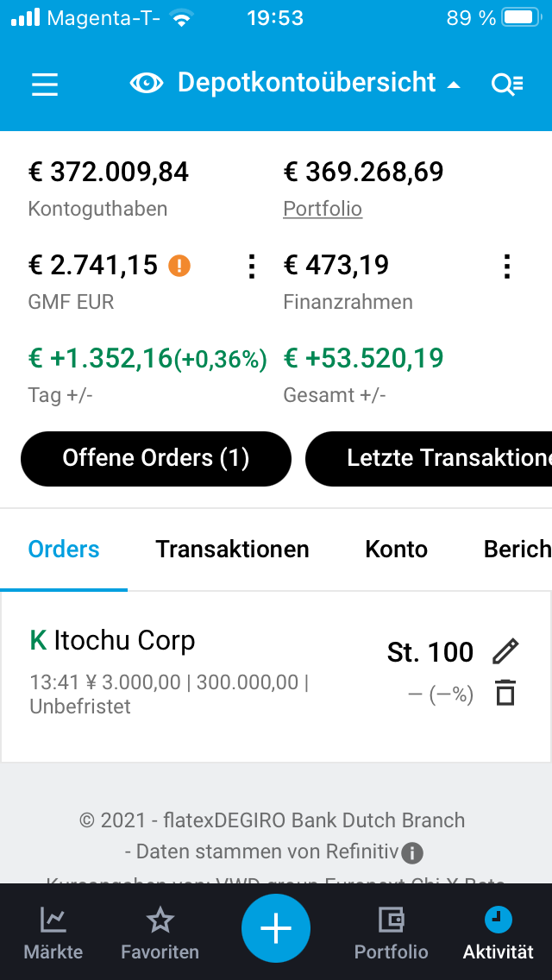Open the Itochu Corp order entry
Image resolution: width=552 pixels, height=980 pixels.
tap(172, 671)
